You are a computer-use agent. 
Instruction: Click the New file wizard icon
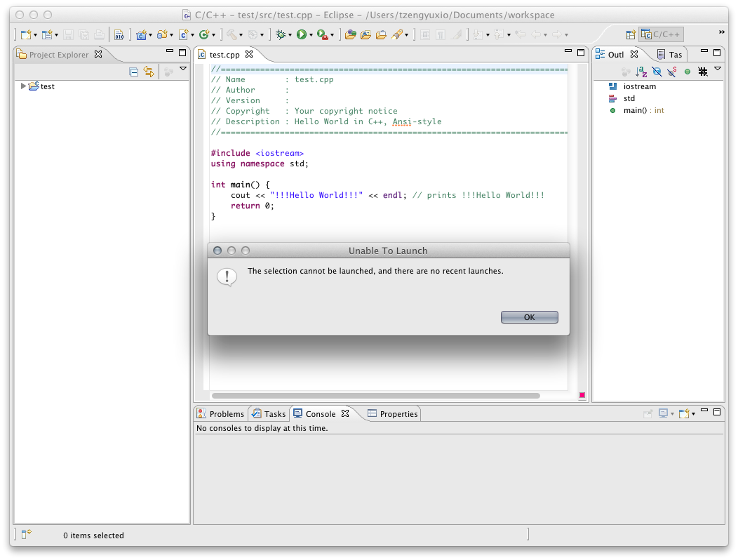[25, 34]
